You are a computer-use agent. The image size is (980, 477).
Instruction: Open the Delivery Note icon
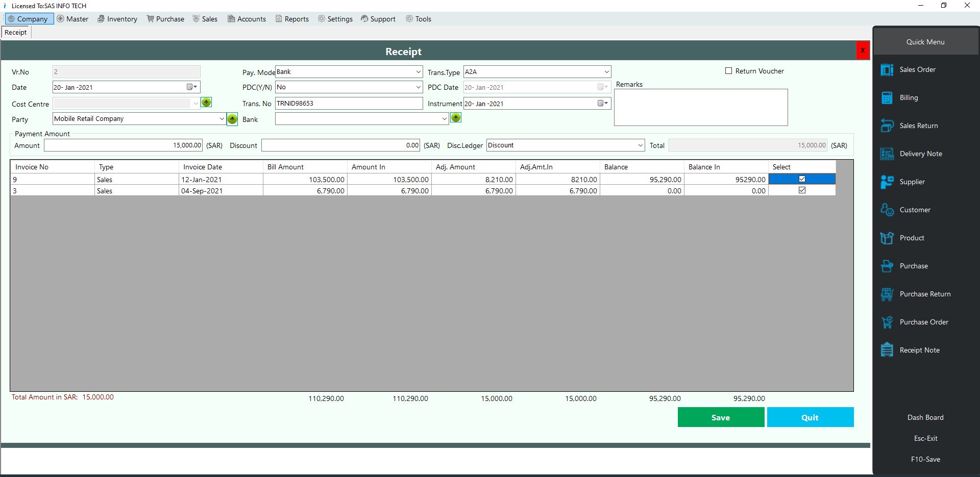coord(887,154)
